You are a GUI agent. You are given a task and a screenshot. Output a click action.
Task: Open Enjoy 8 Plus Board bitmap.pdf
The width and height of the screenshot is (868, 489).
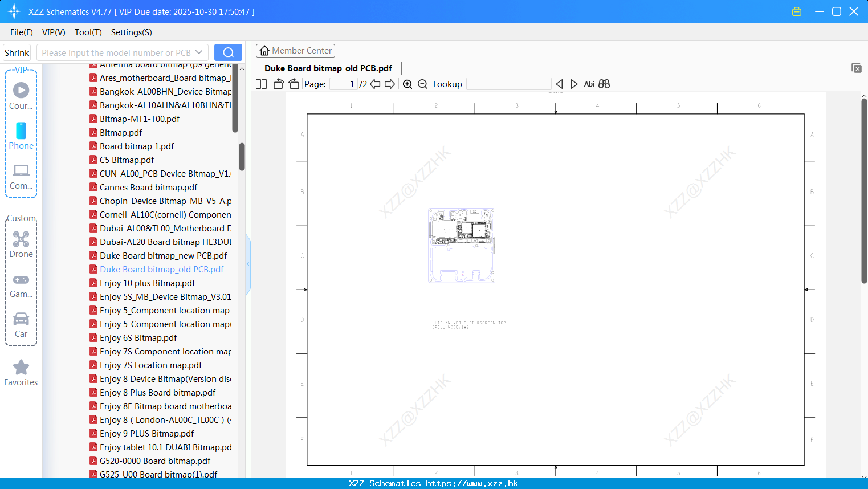153,393
